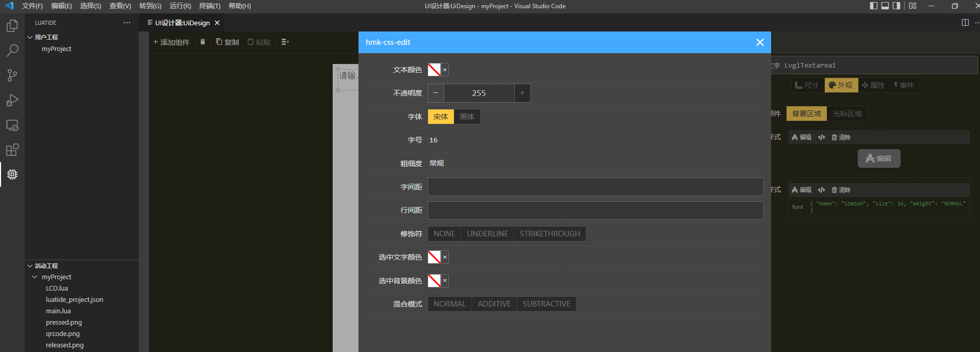Open the Extensions view icon
This screenshot has height=352, width=980.
[12, 150]
